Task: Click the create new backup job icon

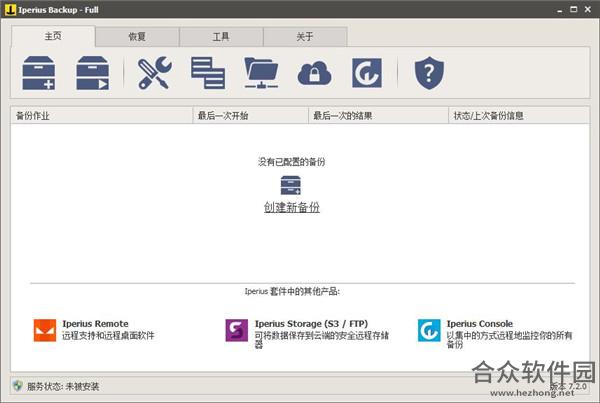Action: [39, 73]
